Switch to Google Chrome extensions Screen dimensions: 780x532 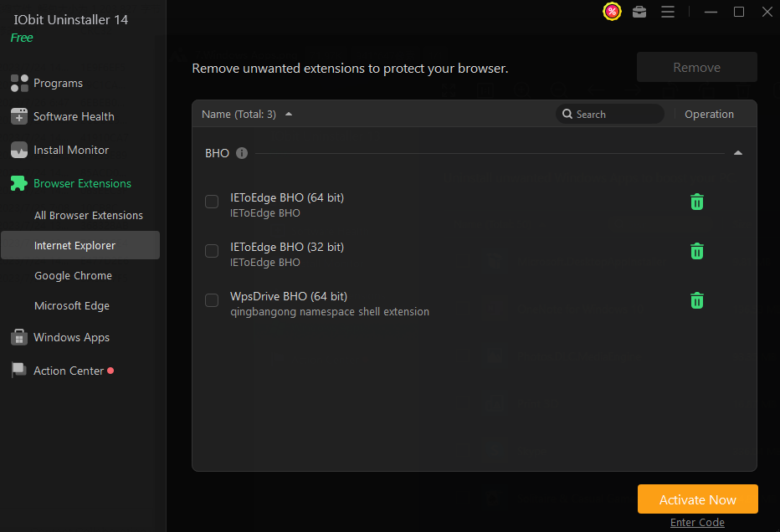73,275
